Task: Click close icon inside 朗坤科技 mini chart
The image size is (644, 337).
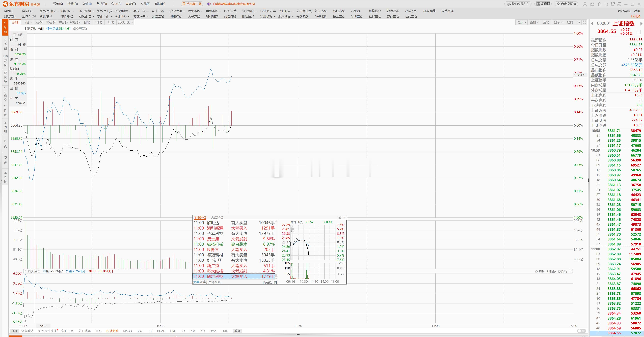Action: [x=292, y=227]
